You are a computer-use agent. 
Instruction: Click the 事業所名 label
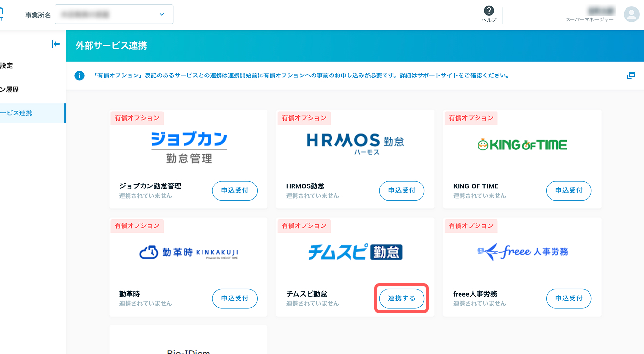tap(38, 15)
